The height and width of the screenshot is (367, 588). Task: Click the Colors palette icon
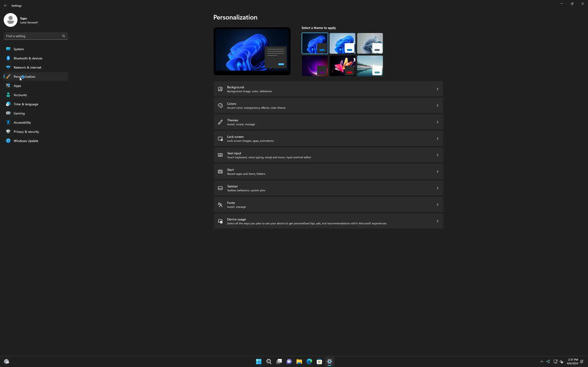tap(220, 106)
